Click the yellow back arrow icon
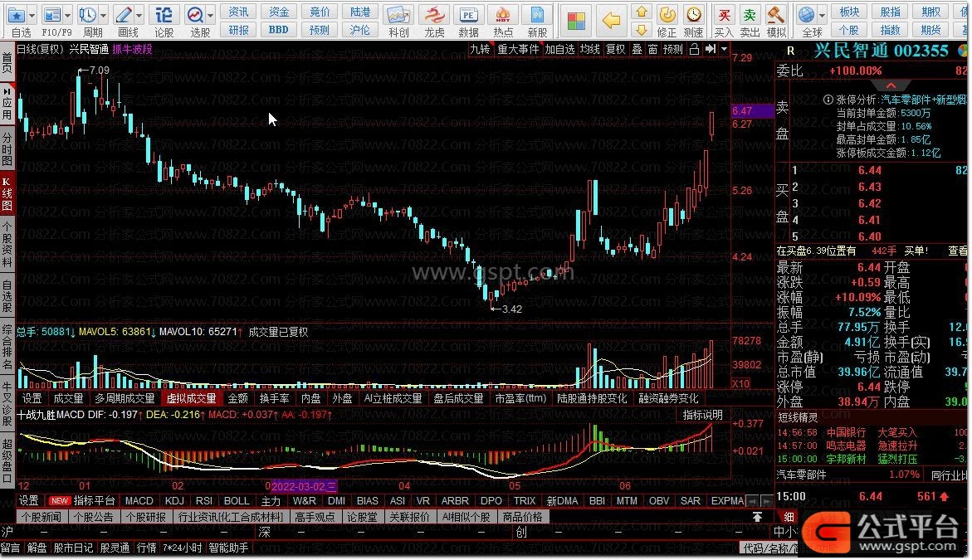Screen dimensions: 972x560 pos(611,21)
